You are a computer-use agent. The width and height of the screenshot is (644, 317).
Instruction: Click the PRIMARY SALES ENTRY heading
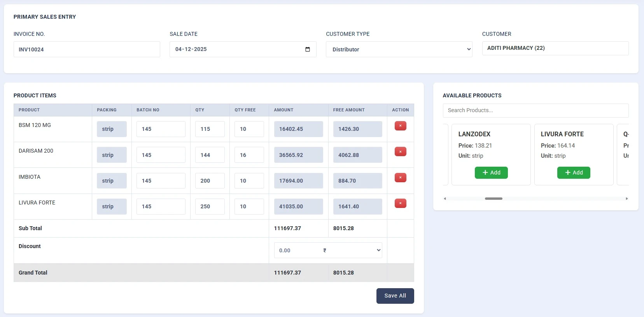click(45, 17)
